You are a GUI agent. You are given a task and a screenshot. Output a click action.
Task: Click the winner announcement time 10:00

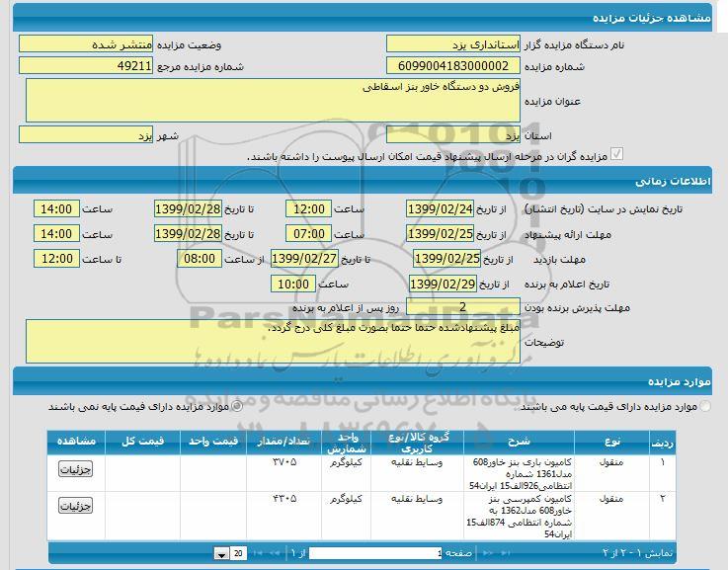pyautogui.click(x=293, y=284)
